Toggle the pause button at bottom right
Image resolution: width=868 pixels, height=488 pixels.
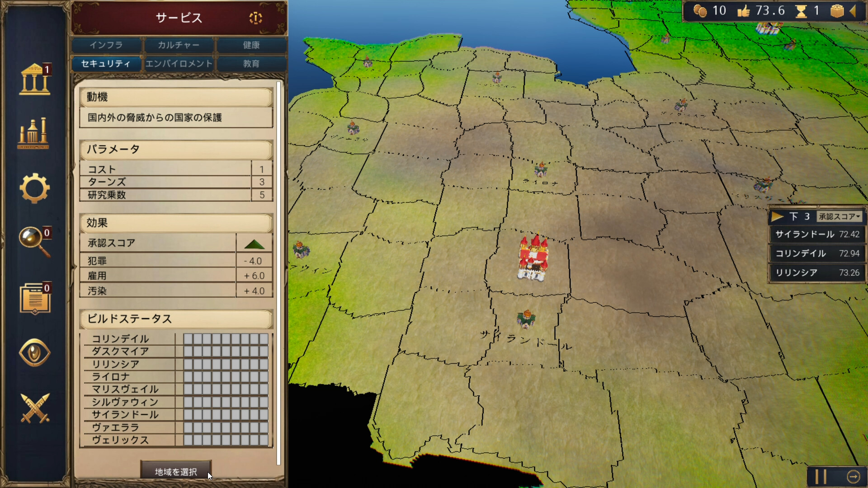coord(821,476)
